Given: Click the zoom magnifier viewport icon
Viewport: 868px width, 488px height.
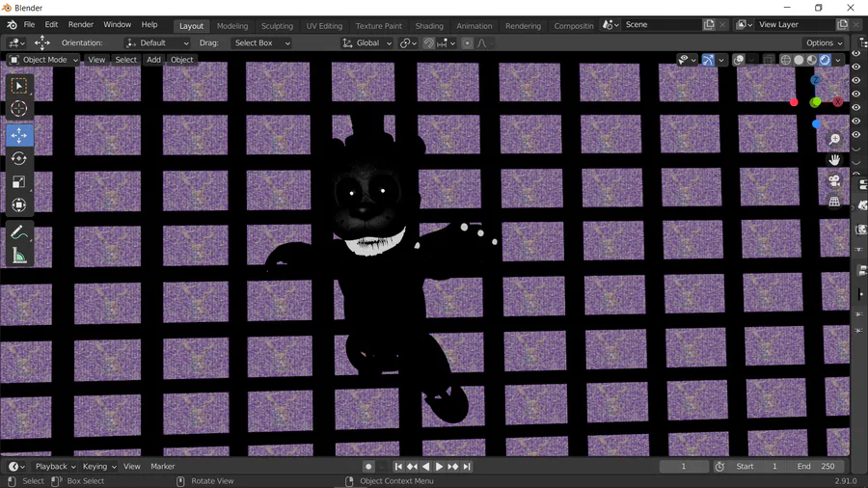Looking at the screenshot, I should pos(834,139).
